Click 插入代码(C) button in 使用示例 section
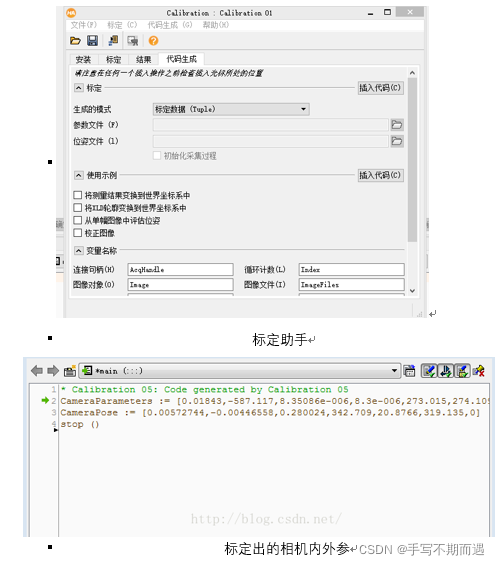 click(x=380, y=175)
